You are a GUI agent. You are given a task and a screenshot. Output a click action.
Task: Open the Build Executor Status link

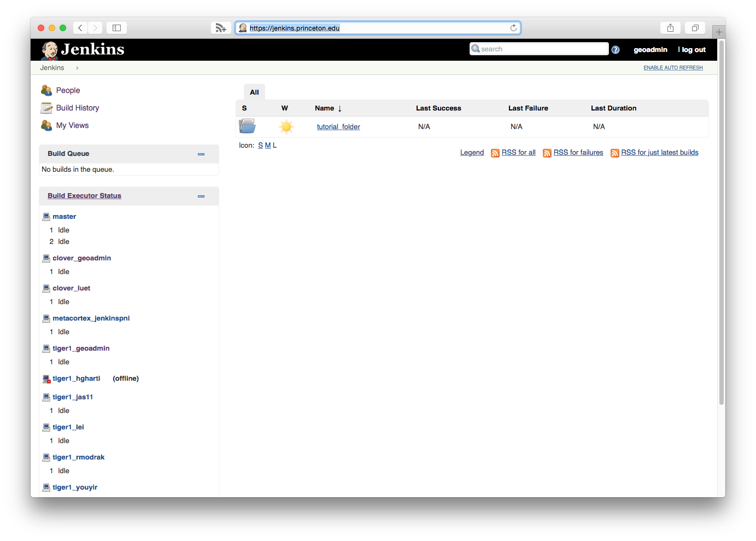[x=84, y=196]
